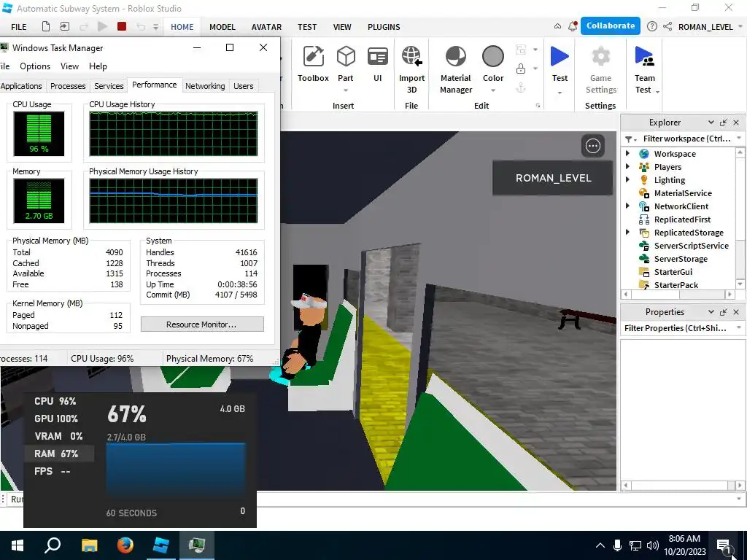Toggle the lock tool in Edit group

coord(521,69)
